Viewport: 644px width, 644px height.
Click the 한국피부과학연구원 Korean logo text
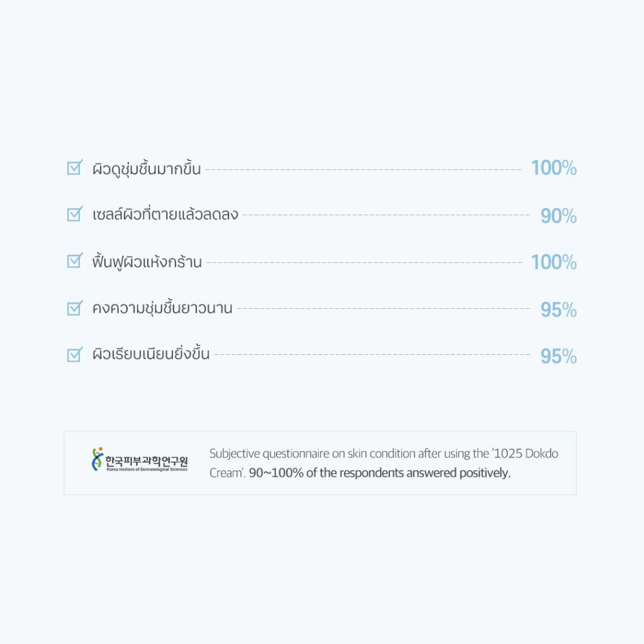(x=147, y=461)
